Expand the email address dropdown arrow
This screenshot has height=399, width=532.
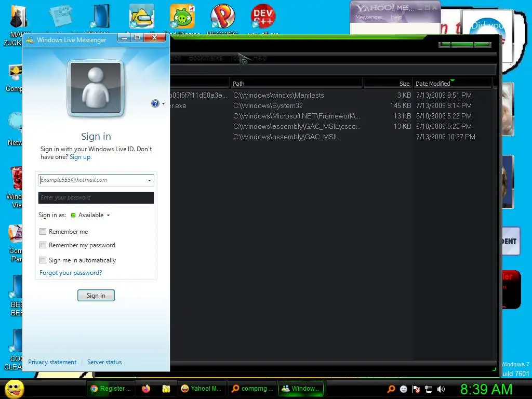coord(149,180)
